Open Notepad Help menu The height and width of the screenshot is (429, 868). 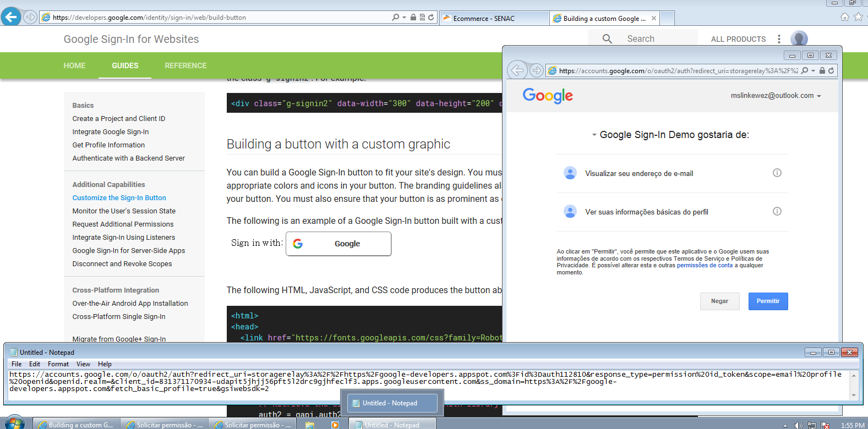pos(105,364)
